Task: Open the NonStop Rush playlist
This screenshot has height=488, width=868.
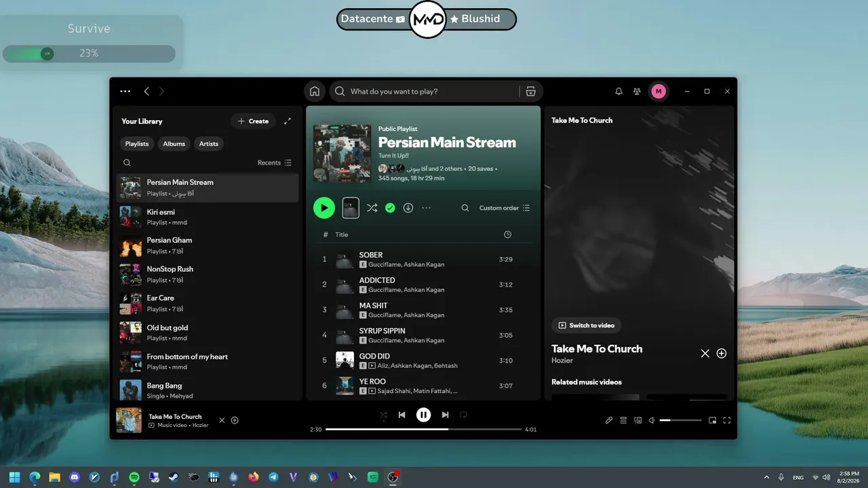Action: coord(208,274)
